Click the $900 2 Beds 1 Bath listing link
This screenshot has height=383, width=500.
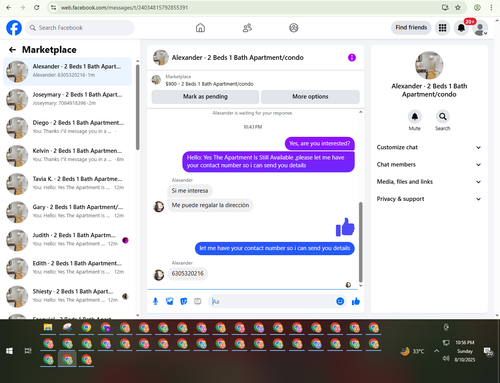click(209, 84)
